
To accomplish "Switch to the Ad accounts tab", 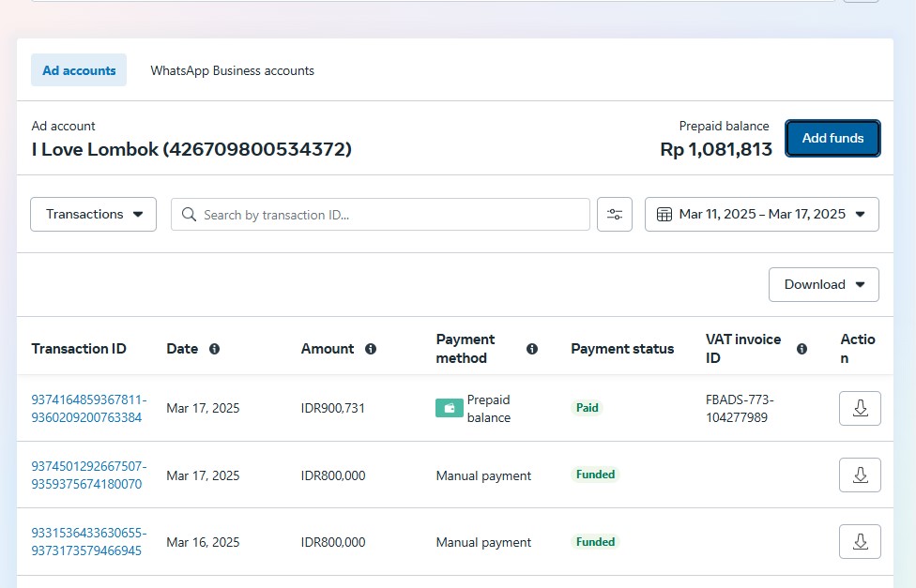I will [79, 70].
